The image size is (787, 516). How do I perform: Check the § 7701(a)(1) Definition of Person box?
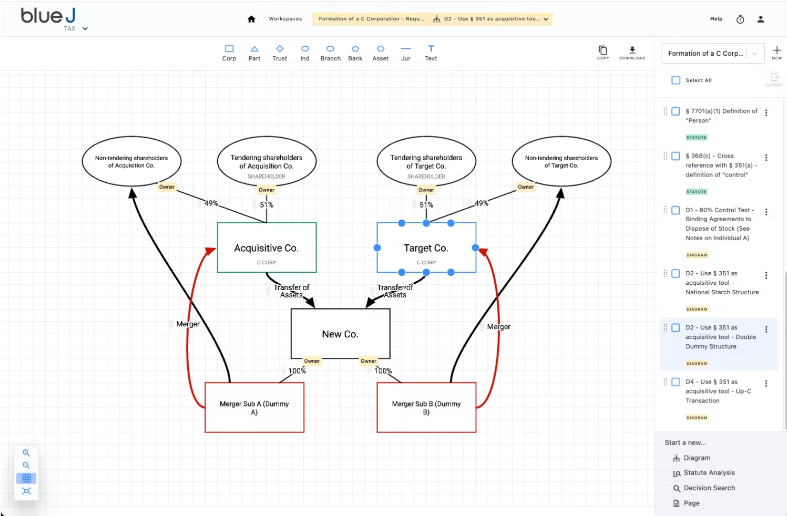pyautogui.click(x=676, y=111)
